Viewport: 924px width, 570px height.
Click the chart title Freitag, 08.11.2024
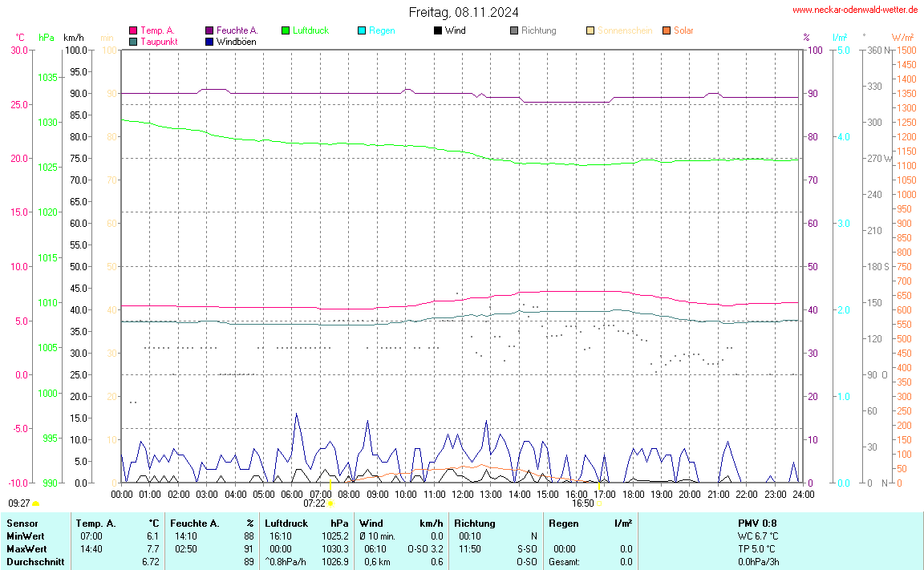[x=463, y=12]
